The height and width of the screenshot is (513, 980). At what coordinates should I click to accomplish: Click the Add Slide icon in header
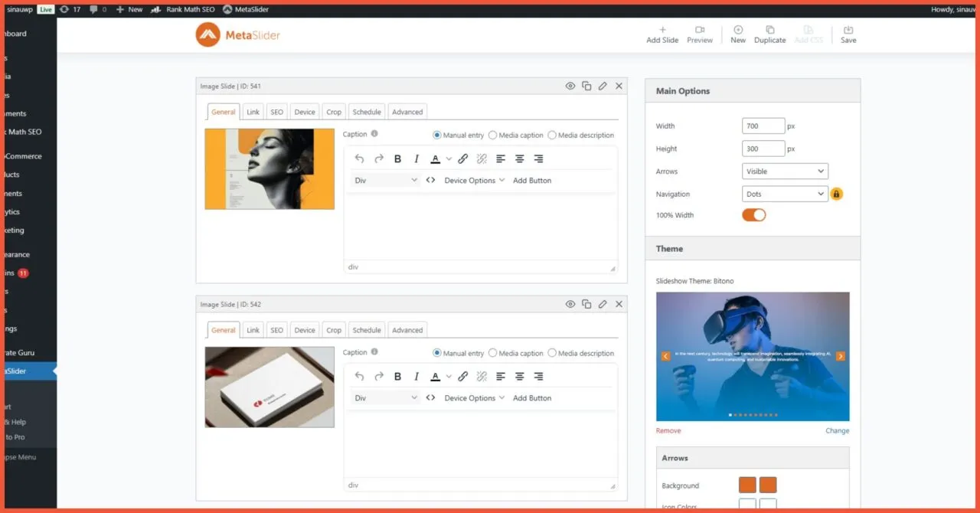point(662,31)
